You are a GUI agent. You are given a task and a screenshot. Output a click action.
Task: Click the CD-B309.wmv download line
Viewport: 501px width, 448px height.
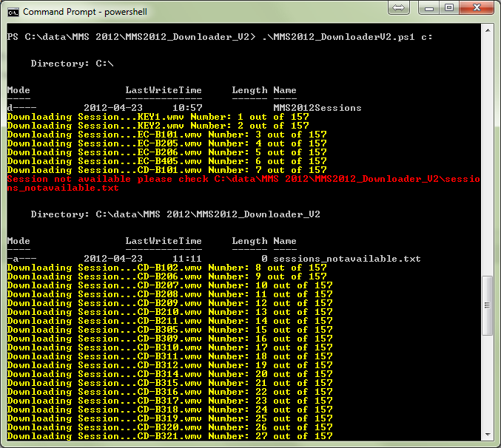(170, 339)
